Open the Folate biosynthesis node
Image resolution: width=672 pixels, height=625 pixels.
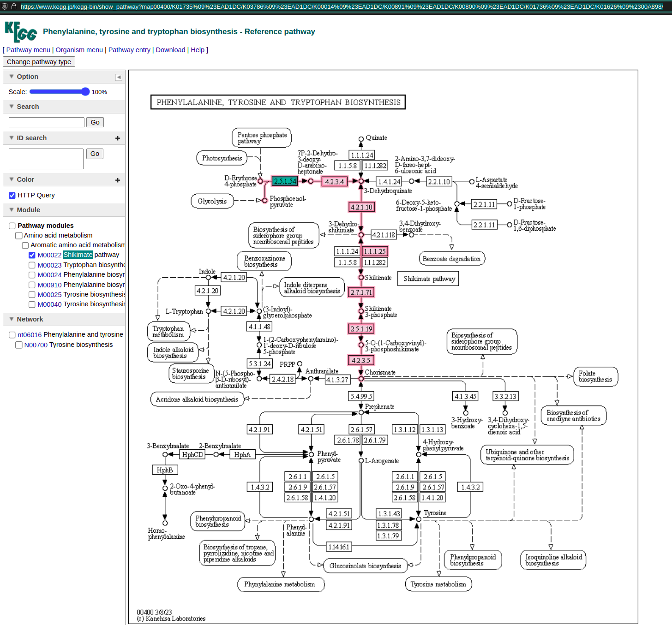[595, 376]
